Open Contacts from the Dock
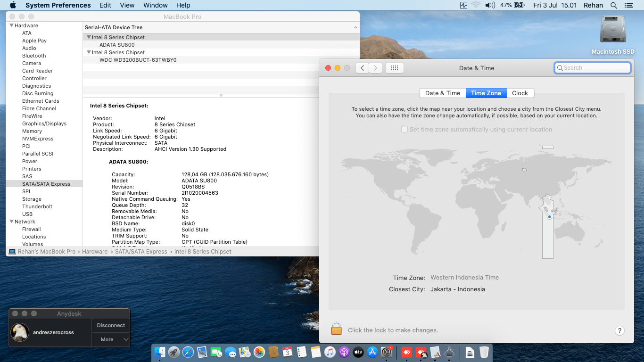Viewport: 644px width, 362px height. [x=273, y=352]
